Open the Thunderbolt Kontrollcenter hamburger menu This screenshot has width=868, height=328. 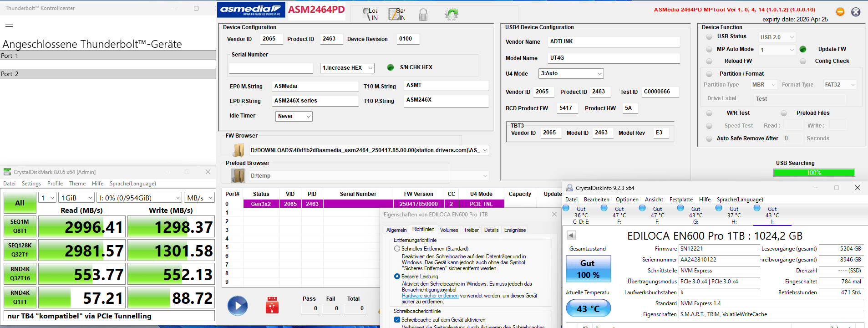tap(9, 25)
